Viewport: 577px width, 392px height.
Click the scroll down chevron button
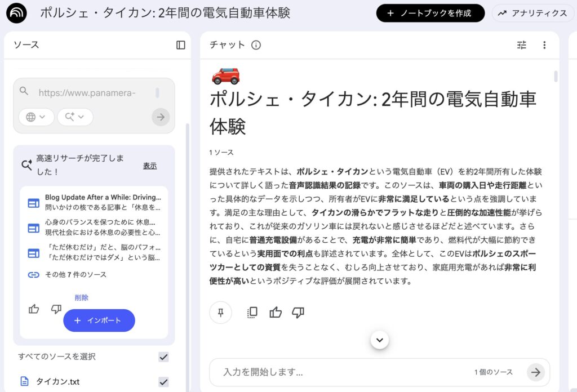pos(379,340)
